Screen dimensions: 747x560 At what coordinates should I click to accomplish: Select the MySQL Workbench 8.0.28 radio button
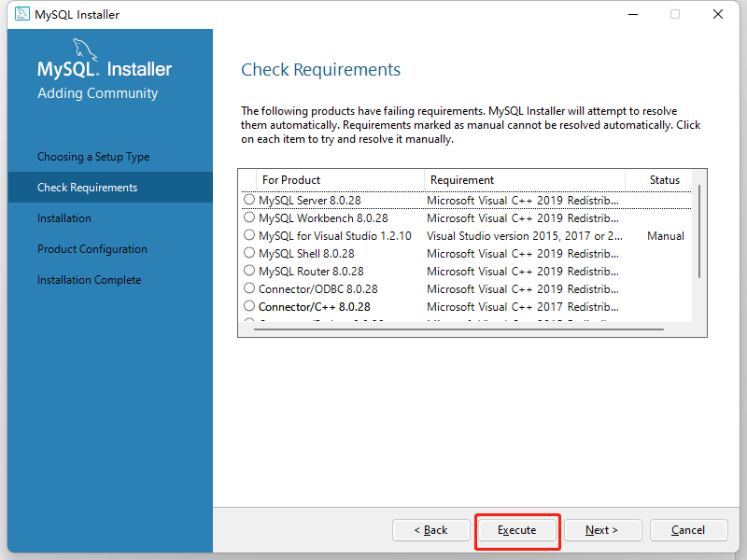(x=249, y=217)
